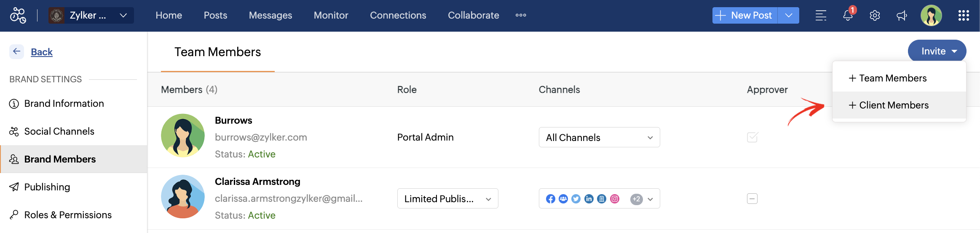Open Clarissa's Limited Publisher role dropdown

coord(447,199)
